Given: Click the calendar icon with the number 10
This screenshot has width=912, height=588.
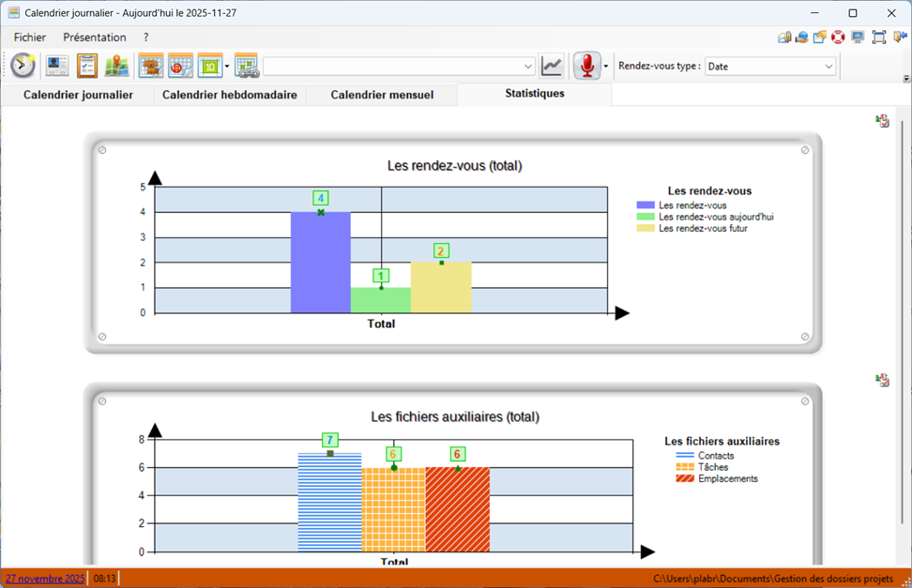Looking at the screenshot, I should coord(209,66).
